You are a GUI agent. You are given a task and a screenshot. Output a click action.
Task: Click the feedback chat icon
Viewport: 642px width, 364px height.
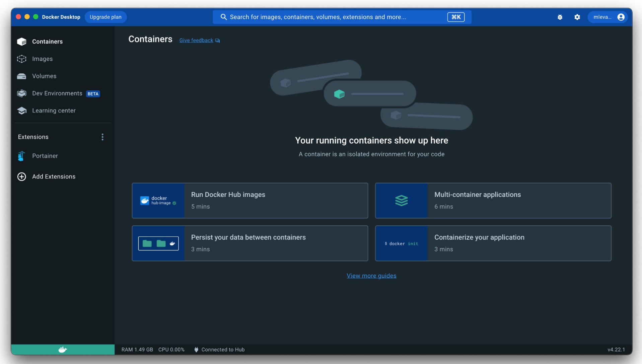point(218,41)
